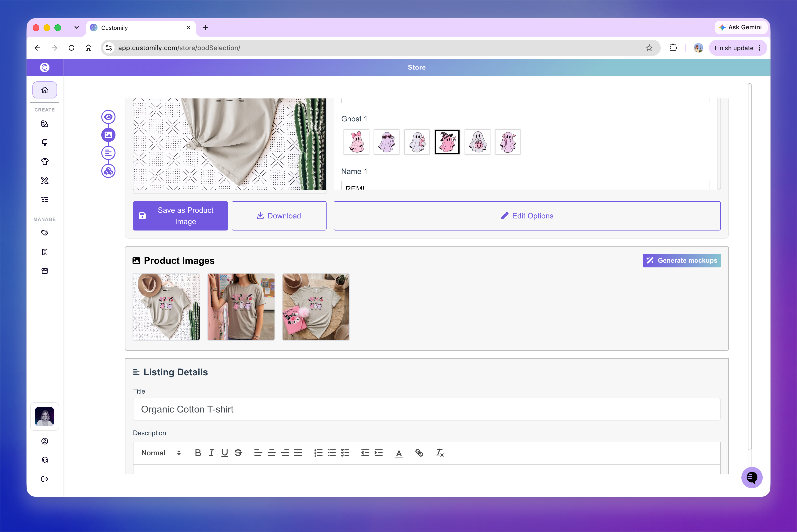Toggle numbered list formatting
Image resolution: width=797 pixels, height=532 pixels.
tap(318, 453)
